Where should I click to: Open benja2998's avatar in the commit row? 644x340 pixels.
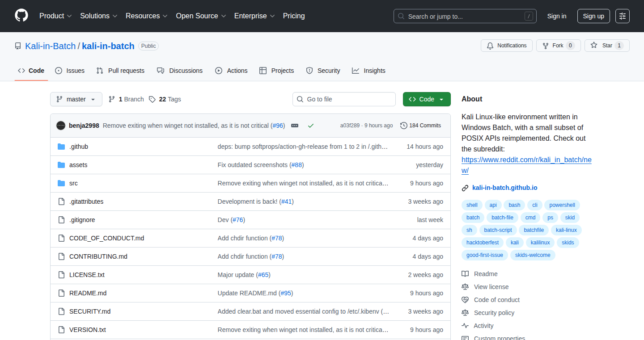click(x=61, y=126)
